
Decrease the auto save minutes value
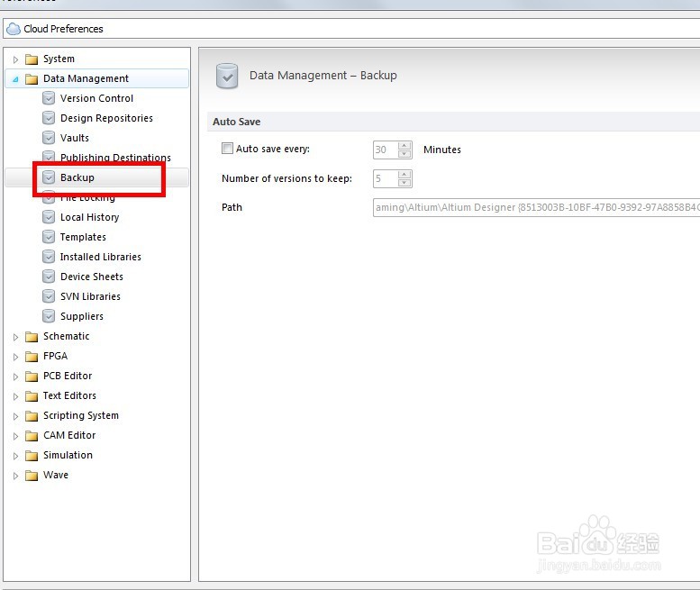point(405,154)
